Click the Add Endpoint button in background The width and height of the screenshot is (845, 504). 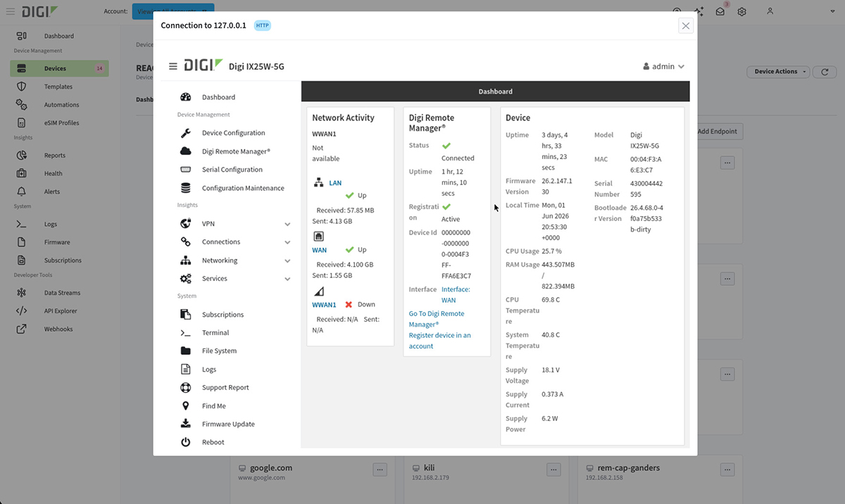point(717,132)
